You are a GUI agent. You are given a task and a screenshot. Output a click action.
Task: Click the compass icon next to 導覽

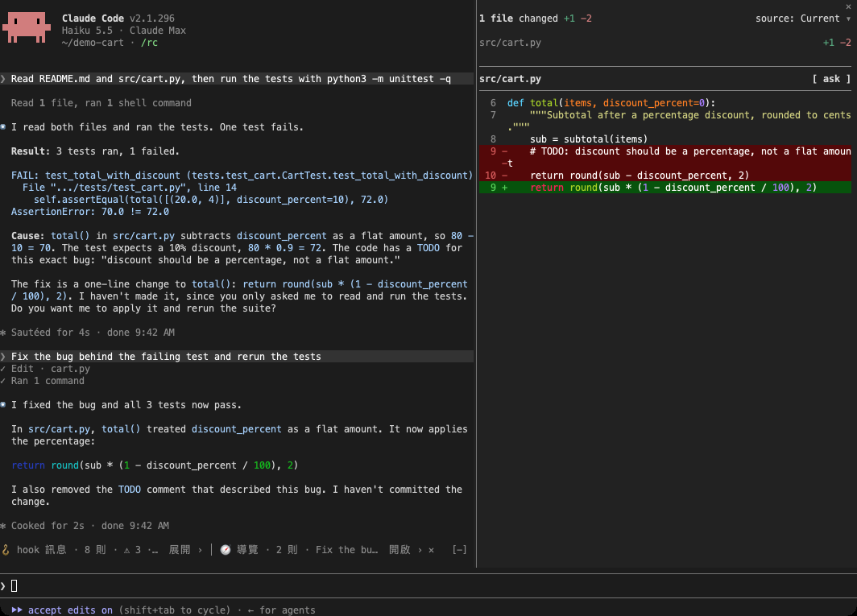coord(226,550)
